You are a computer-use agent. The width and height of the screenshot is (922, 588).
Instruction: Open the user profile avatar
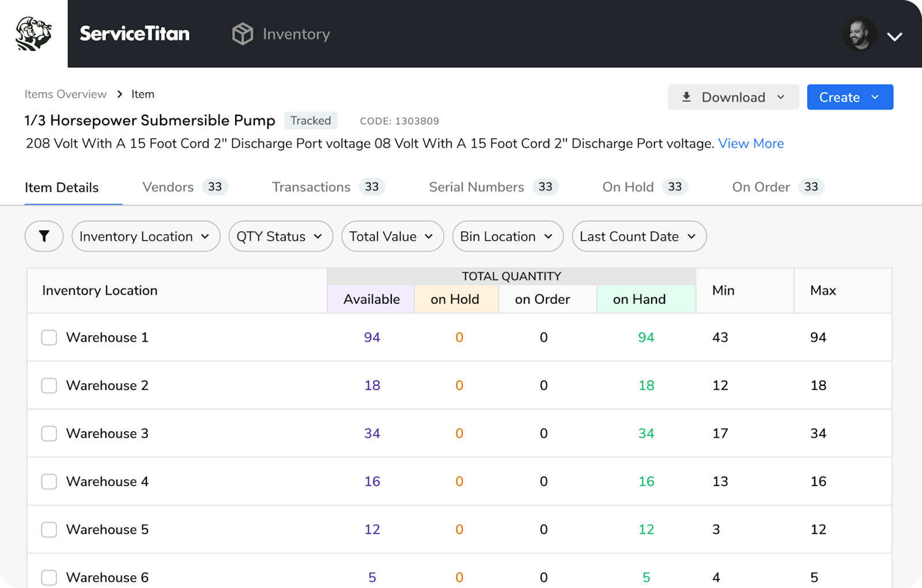(859, 35)
